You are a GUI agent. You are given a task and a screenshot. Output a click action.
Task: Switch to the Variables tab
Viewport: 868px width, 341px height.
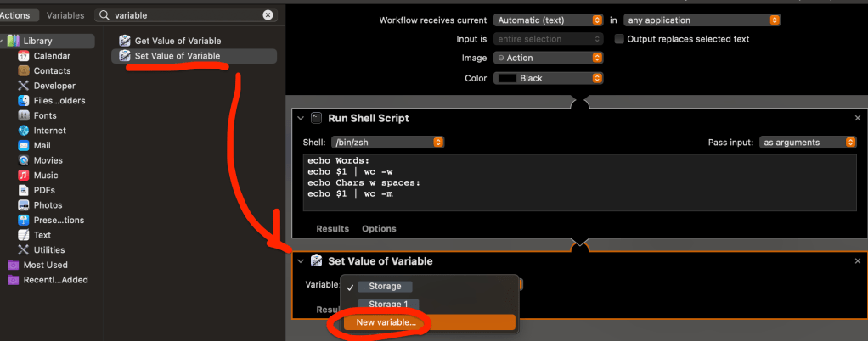click(x=65, y=15)
